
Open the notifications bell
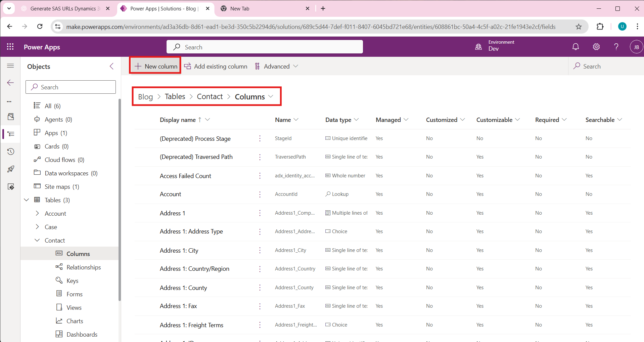[x=576, y=47]
